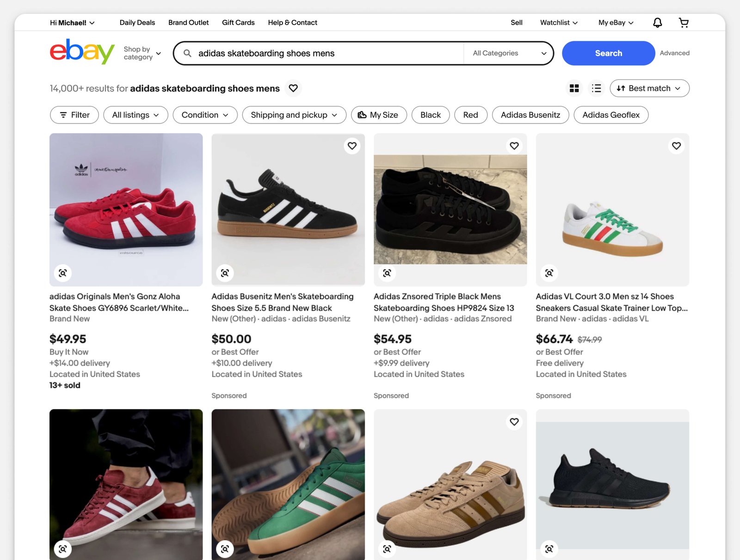Open the Advanced search link

[x=674, y=53]
